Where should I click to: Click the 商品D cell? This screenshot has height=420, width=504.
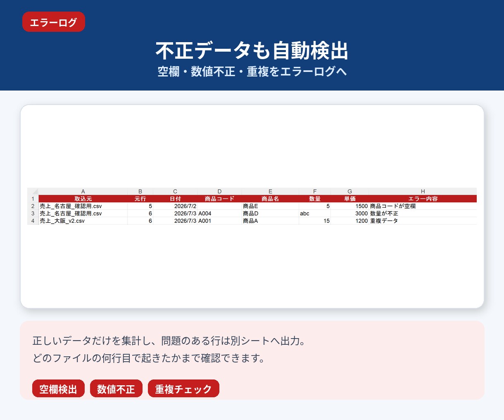(270, 213)
